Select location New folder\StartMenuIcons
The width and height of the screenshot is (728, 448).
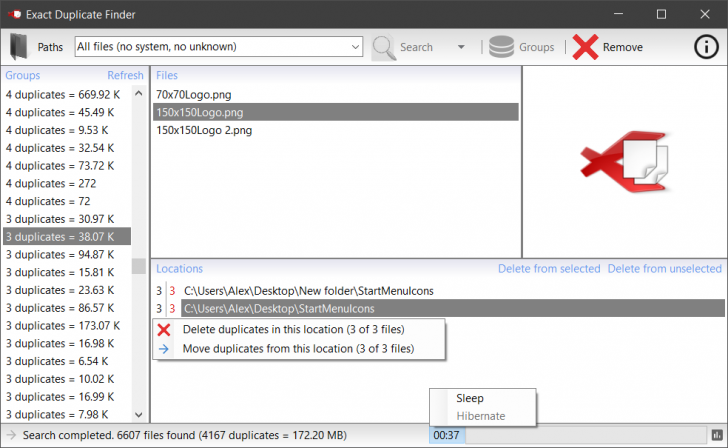tap(439, 291)
